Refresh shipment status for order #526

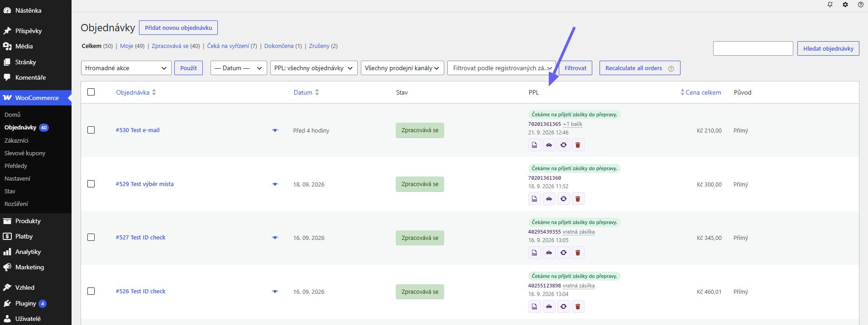(x=563, y=306)
